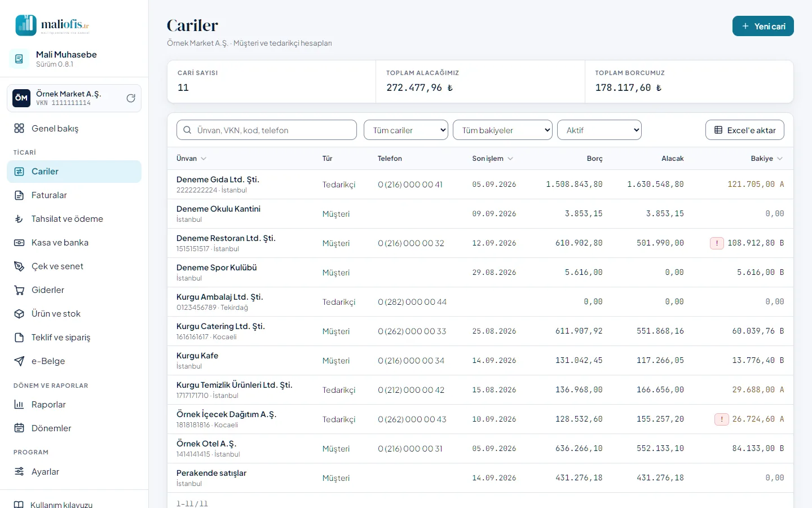Sort the table by Bakiye column
This screenshot has height=508, width=812.
(767, 159)
